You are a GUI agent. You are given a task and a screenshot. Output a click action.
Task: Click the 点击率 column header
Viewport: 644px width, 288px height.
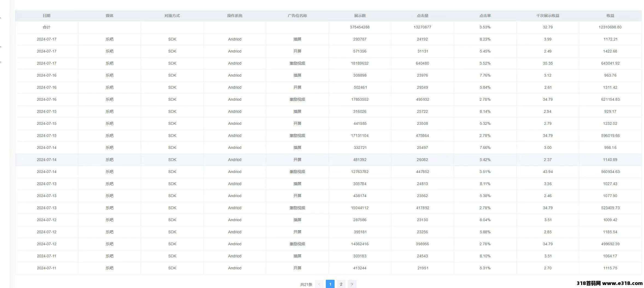(485, 16)
